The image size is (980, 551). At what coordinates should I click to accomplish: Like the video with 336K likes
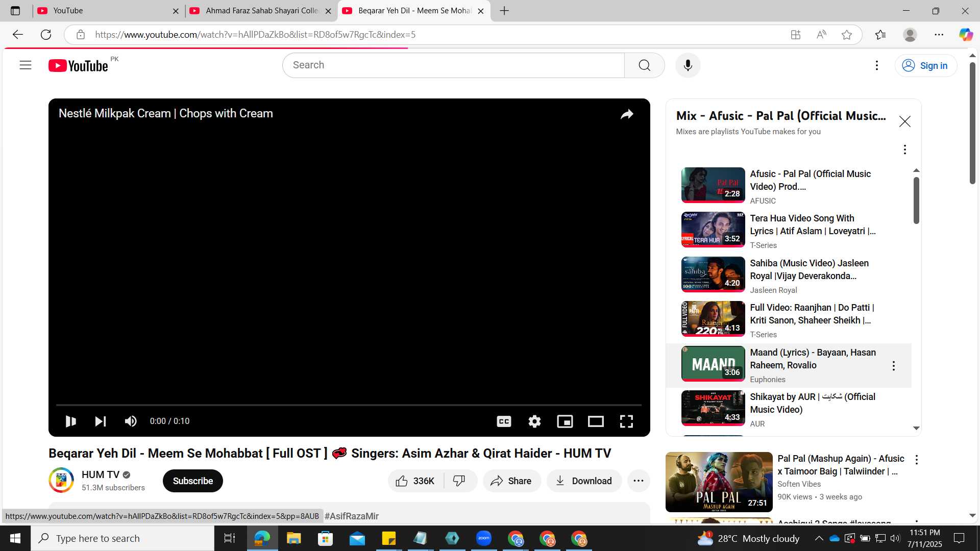point(415,481)
